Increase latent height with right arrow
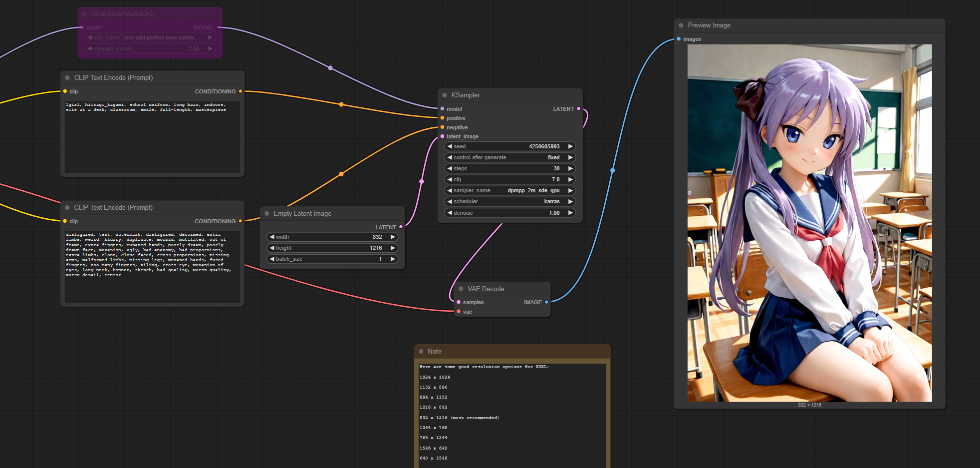 (393, 248)
